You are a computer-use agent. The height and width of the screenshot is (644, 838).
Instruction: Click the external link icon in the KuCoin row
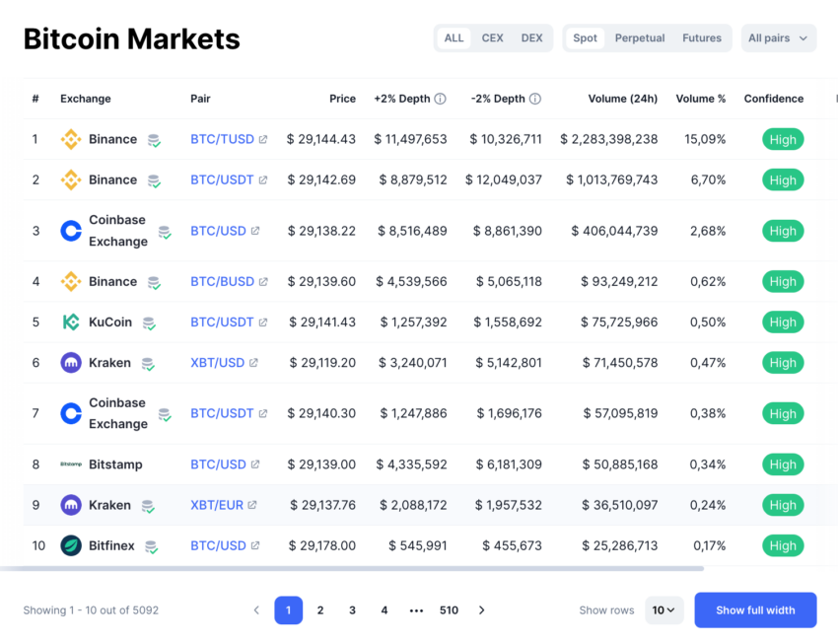coord(263,322)
